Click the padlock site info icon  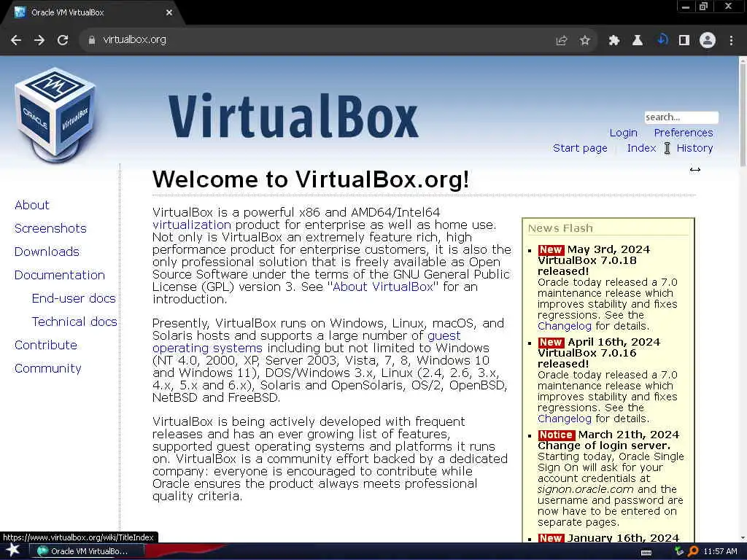(92, 40)
